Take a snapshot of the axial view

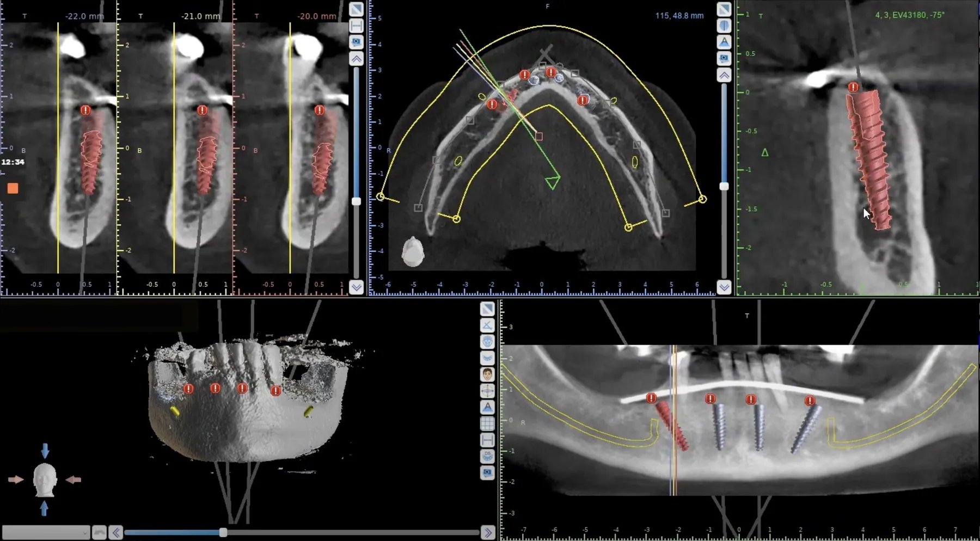[724, 58]
